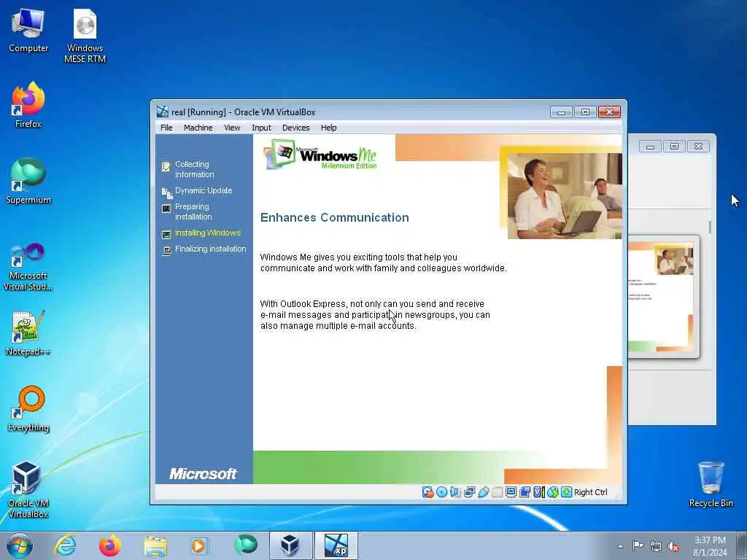Click the hard disk activity indicator icon
The height and width of the screenshot is (560, 747).
coord(427,492)
